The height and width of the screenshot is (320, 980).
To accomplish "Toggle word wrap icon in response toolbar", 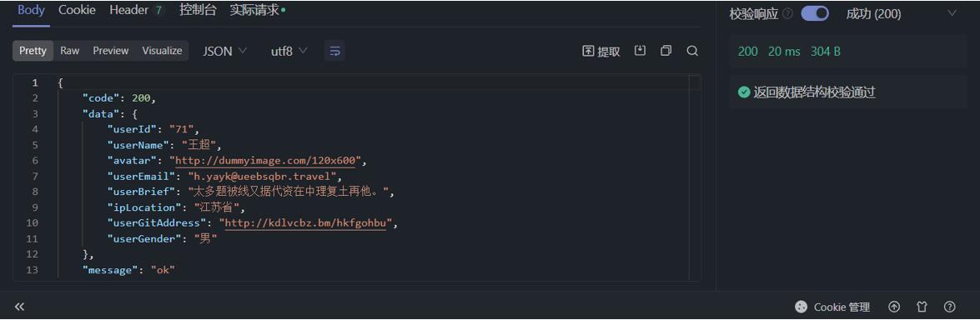I will [334, 52].
